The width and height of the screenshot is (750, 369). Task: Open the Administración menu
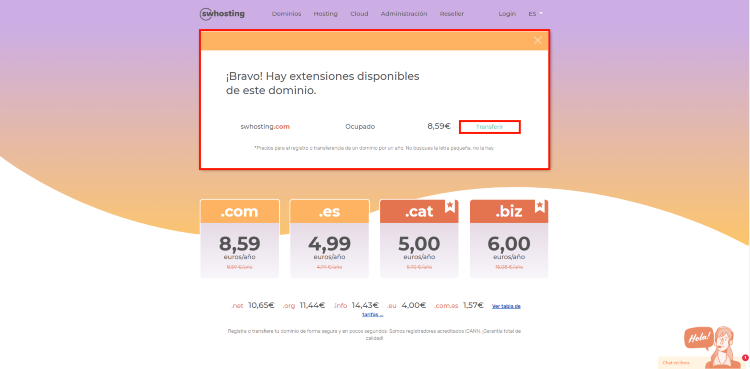click(x=404, y=14)
